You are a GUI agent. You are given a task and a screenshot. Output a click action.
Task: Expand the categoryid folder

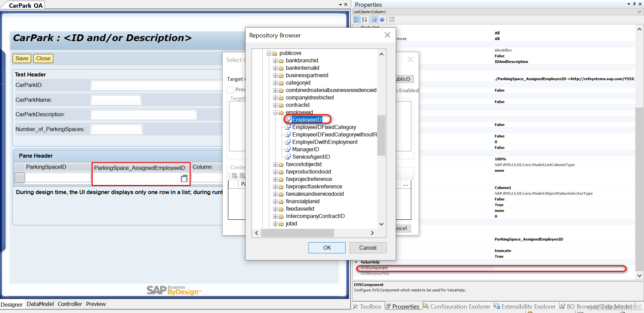(275, 83)
